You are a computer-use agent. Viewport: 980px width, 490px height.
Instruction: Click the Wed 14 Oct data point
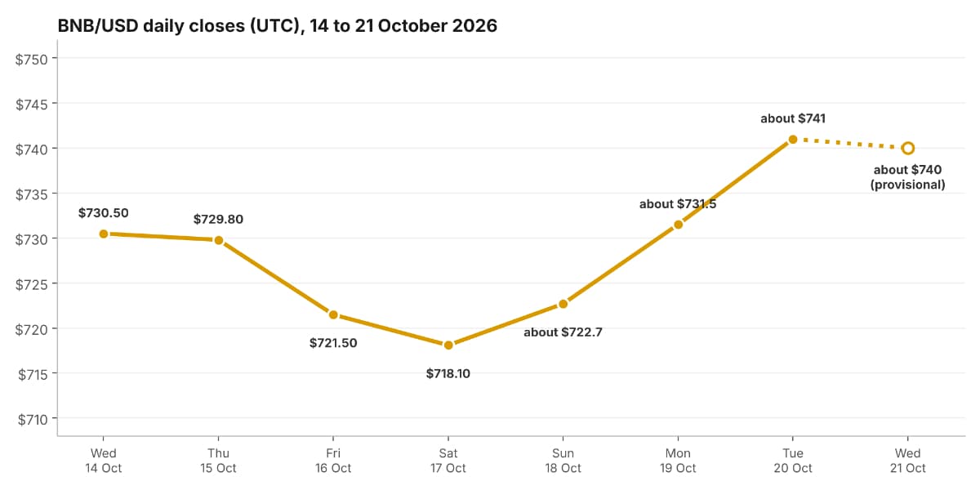[104, 234]
